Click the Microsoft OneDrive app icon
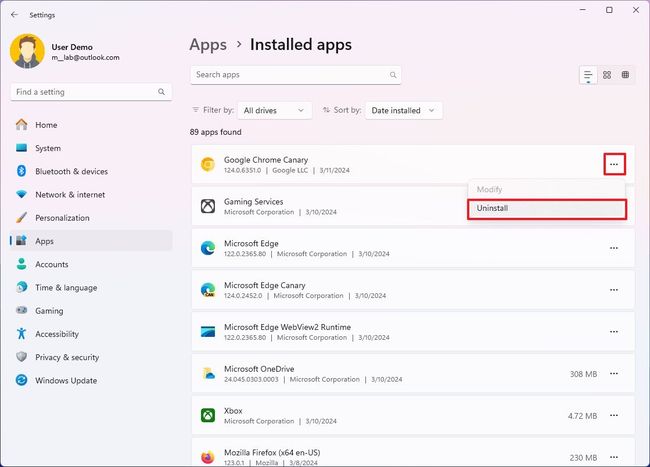The image size is (650, 467). (x=208, y=374)
